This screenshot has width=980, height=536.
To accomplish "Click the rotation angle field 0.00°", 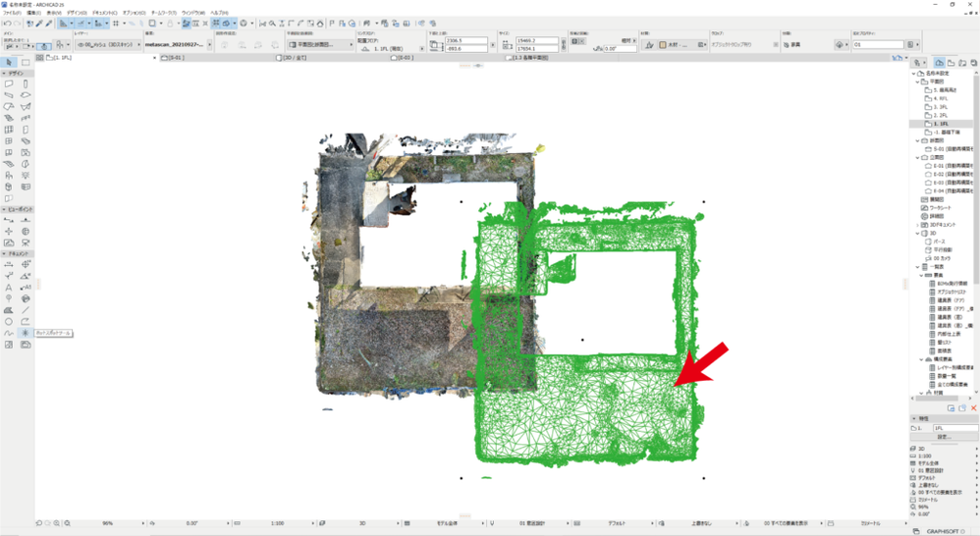I will (619, 49).
